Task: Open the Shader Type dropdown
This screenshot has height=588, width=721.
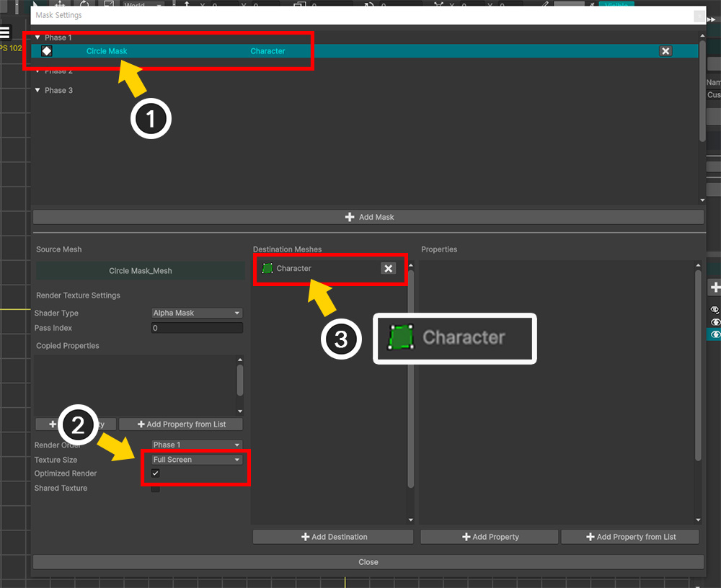Action: [197, 313]
